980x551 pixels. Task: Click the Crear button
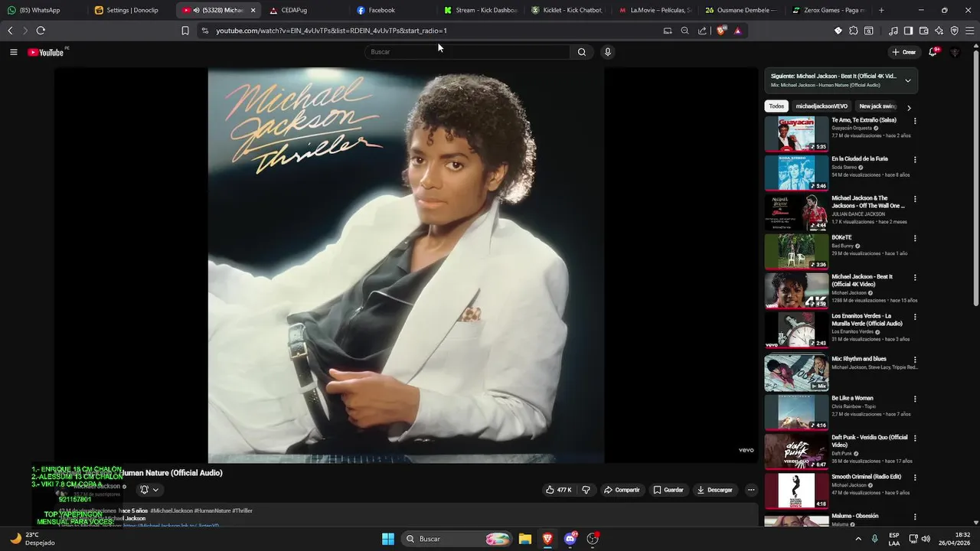point(903,52)
